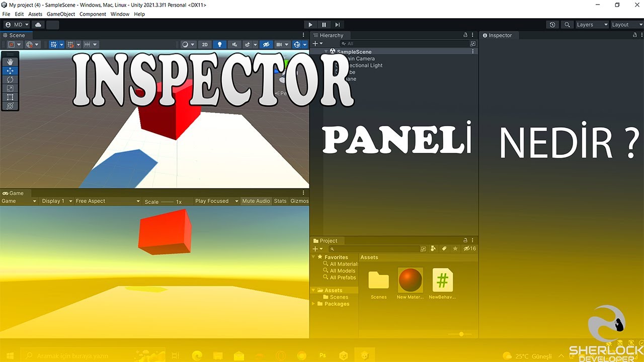Viewport: 644px width, 362px height.
Task: Open the Window menu
Action: [120, 14]
